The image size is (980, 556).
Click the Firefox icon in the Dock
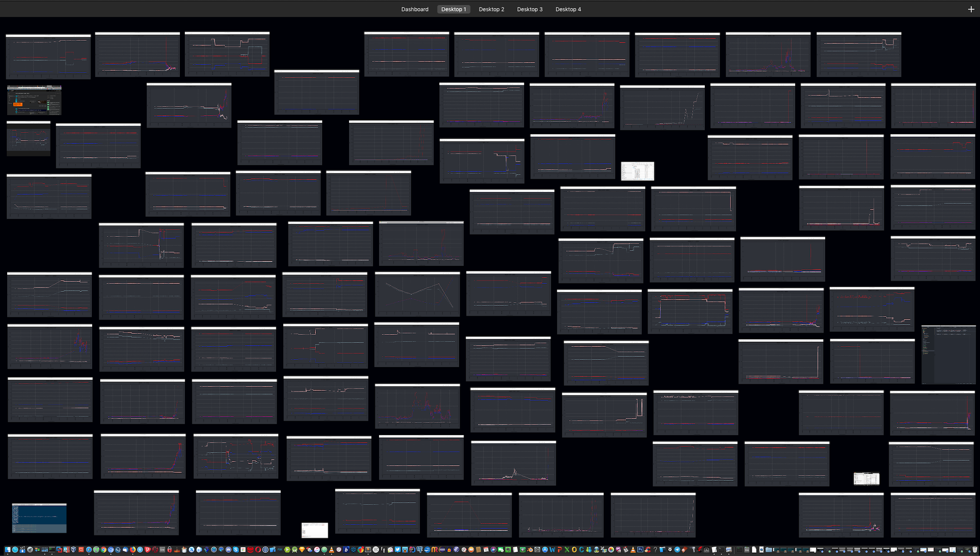(x=132, y=550)
